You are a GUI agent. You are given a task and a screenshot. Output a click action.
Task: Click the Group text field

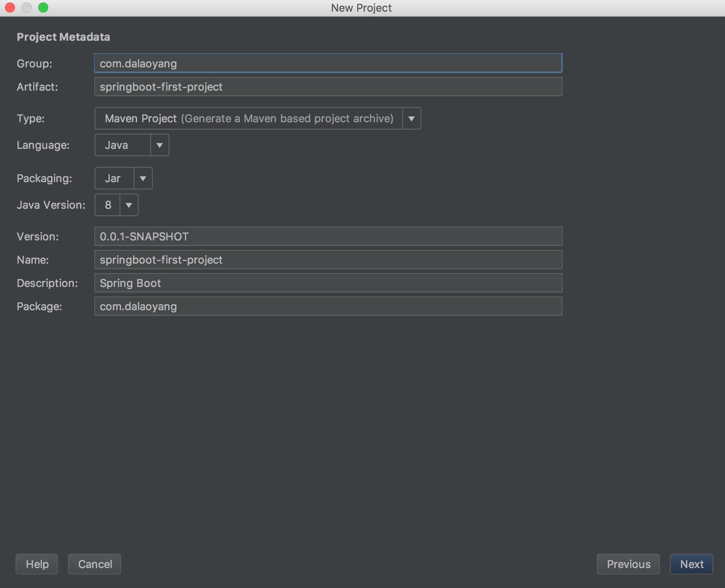(x=328, y=63)
